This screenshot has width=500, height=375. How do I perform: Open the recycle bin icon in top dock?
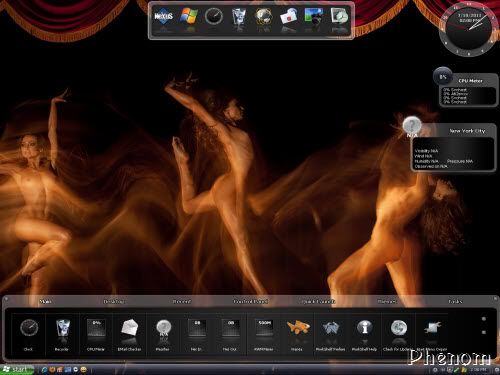click(239, 16)
